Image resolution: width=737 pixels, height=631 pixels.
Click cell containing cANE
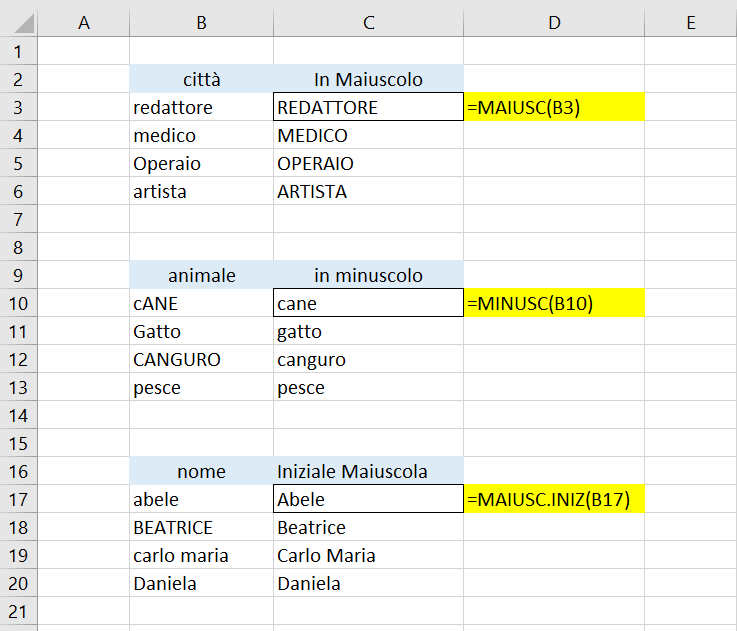point(201,303)
